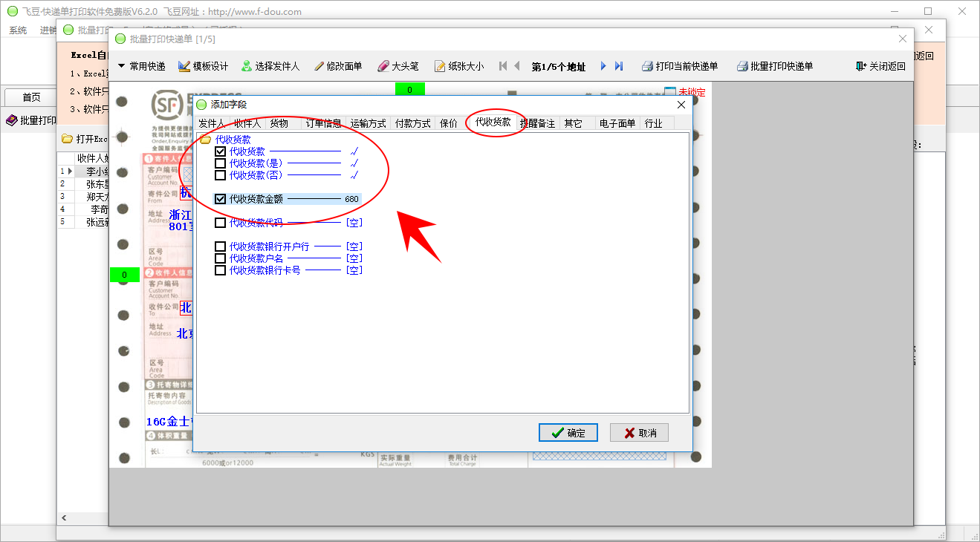Screen dimensions: 980x542
Task: Click the 打开Excel folder icon
Action: point(67,139)
